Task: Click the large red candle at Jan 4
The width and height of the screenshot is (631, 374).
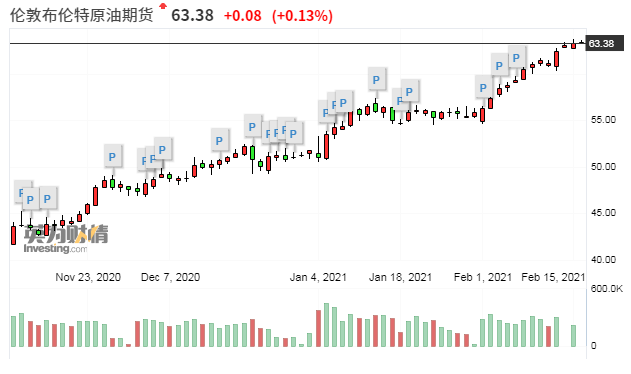Action: (x=326, y=147)
